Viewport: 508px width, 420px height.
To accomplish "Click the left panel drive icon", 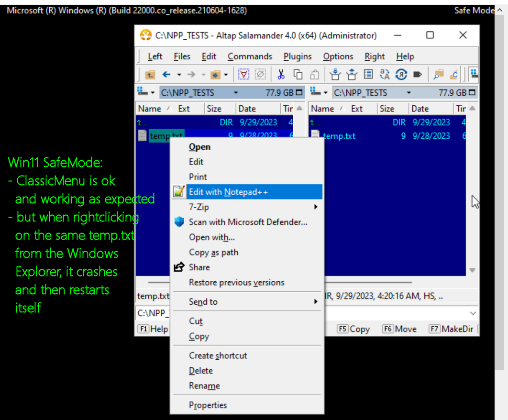I will coord(143,91).
